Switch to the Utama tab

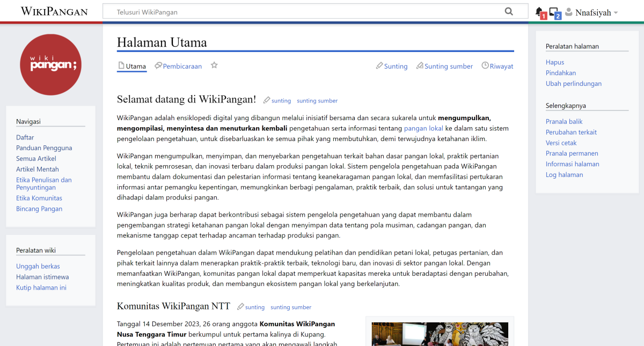tap(131, 65)
